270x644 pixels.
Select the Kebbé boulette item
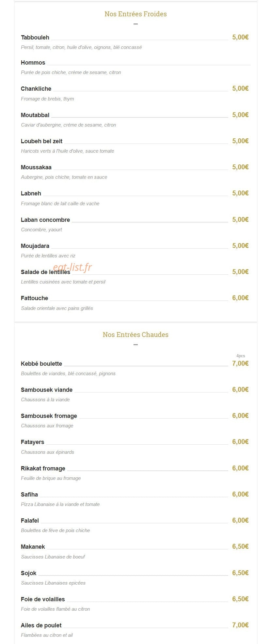point(41,364)
